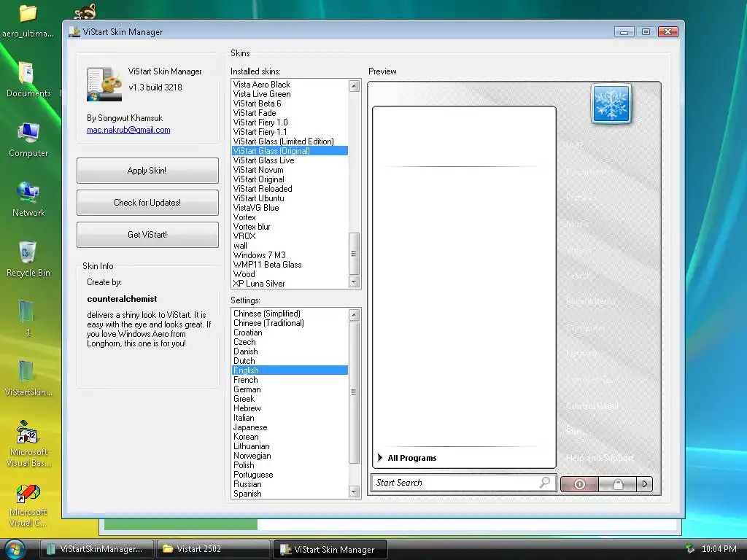Click the Settings list scrollbar thumb
Screen dimensions: 747x560
coord(354,392)
